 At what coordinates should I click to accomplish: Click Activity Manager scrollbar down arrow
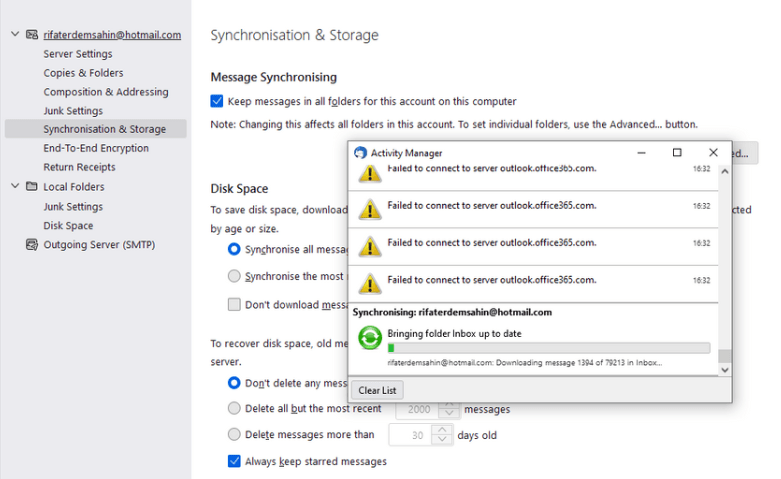725,370
